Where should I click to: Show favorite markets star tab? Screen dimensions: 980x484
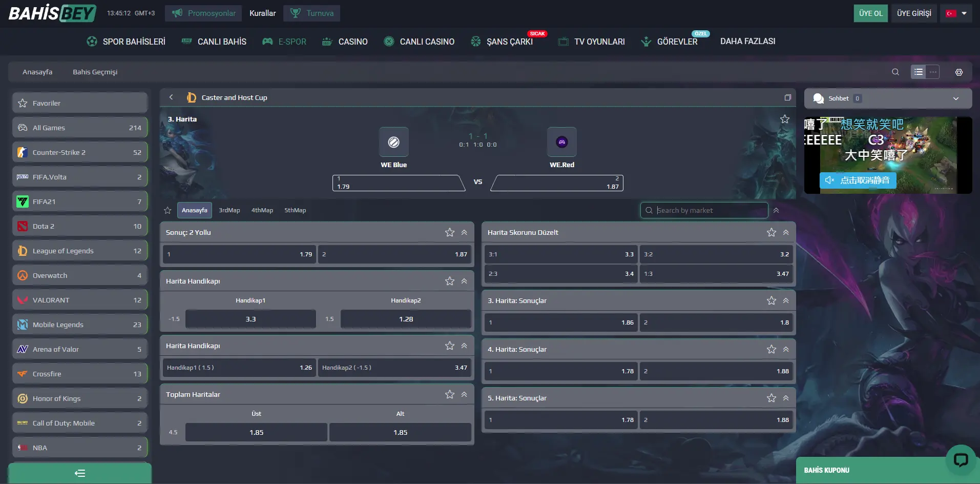168,210
